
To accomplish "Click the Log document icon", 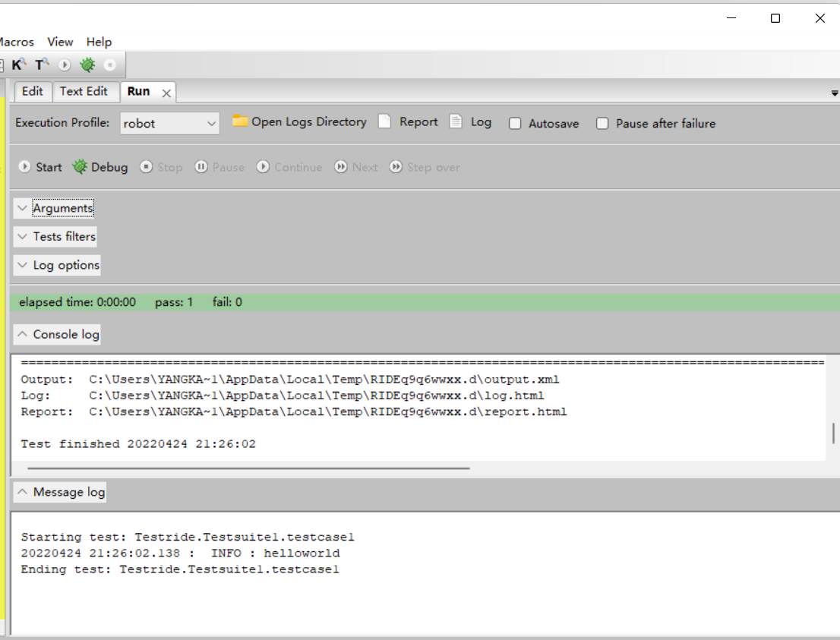I will (x=456, y=121).
